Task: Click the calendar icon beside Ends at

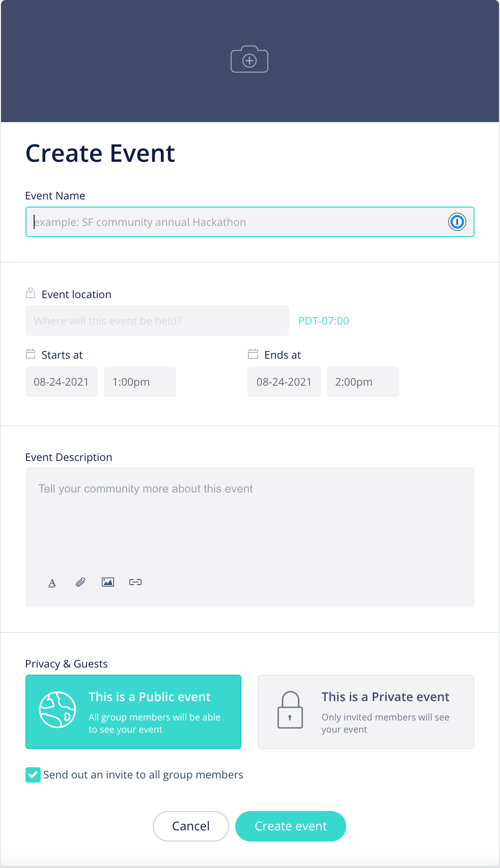Action: [253, 354]
